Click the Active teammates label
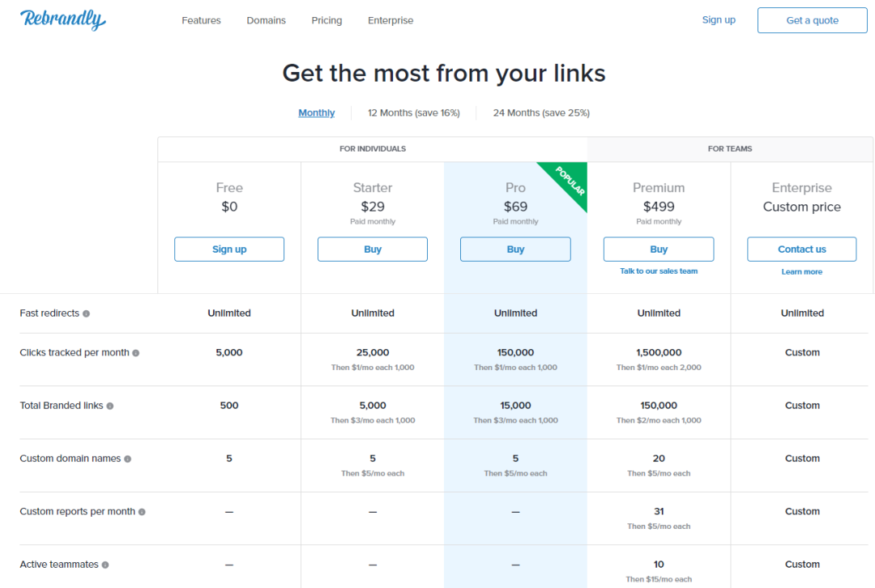 tap(59, 565)
